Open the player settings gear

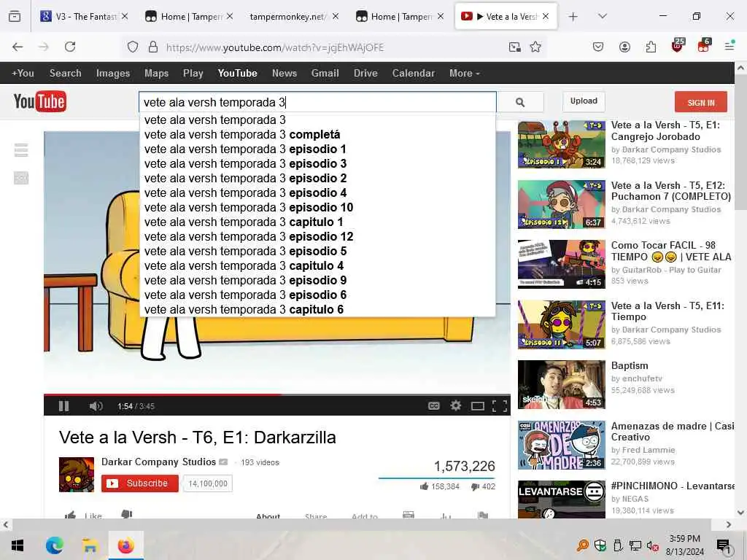click(456, 405)
